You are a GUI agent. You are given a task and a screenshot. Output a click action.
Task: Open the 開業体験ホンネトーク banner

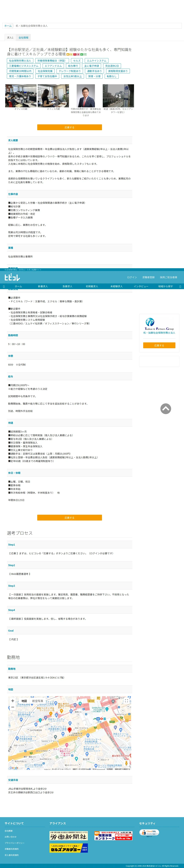pos(113,836)
